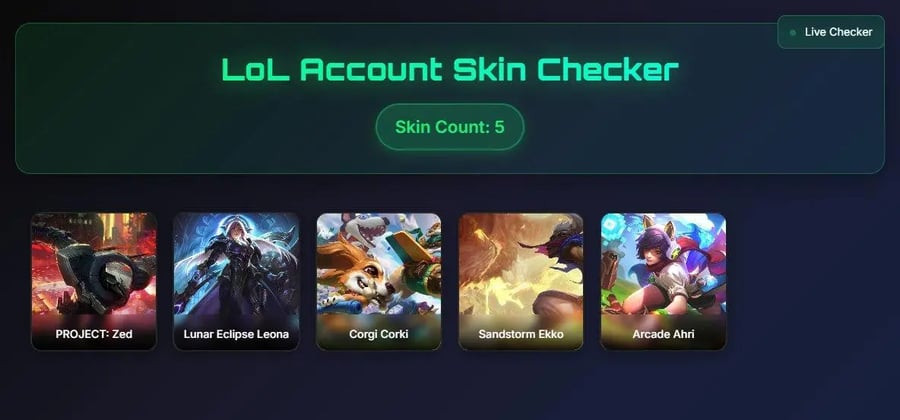The image size is (900, 420).
Task: Click the Sandstorm Ekko name caption
Action: [x=521, y=334]
